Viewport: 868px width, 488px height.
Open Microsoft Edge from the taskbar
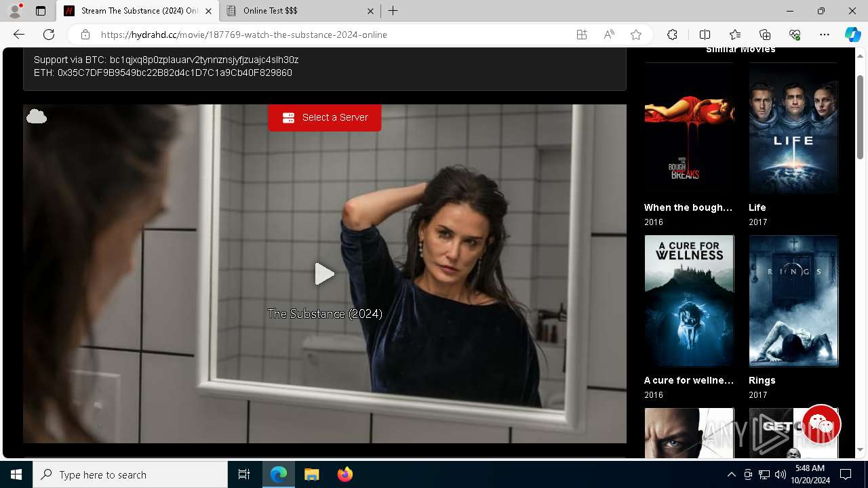tap(279, 474)
